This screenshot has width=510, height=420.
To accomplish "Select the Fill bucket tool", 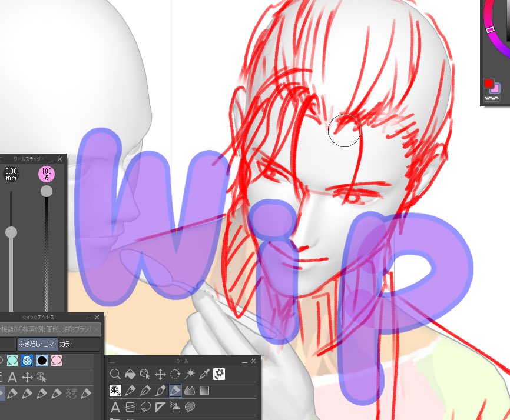I will [x=130, y=374].
